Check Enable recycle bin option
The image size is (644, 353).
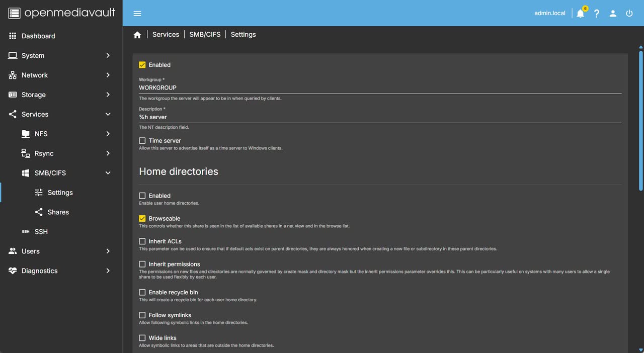[142, 292]
